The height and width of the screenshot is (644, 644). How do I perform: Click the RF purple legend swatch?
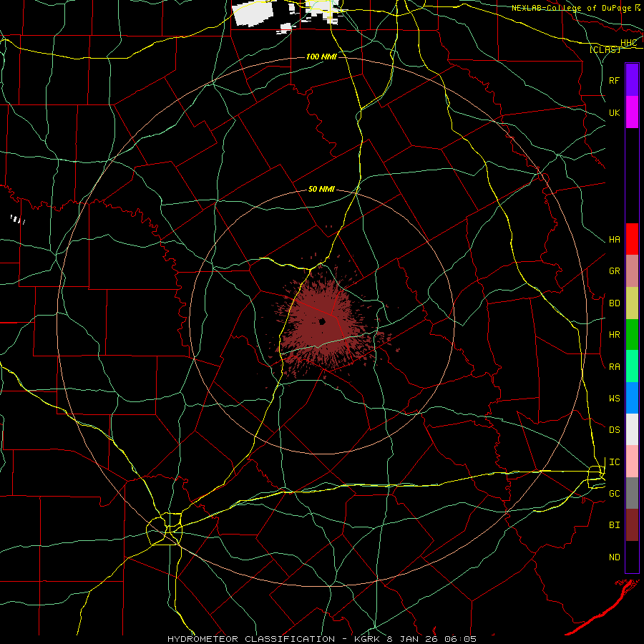coord(632,80)
